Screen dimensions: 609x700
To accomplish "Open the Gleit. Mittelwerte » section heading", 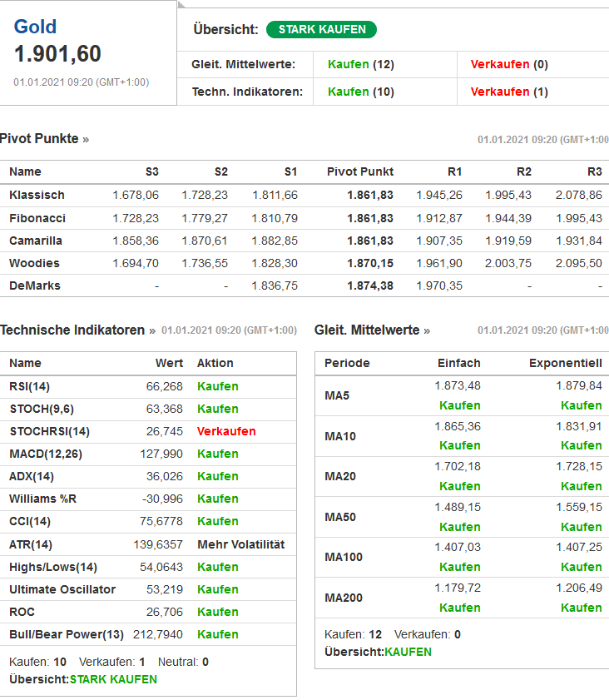I will coord(372,330).
